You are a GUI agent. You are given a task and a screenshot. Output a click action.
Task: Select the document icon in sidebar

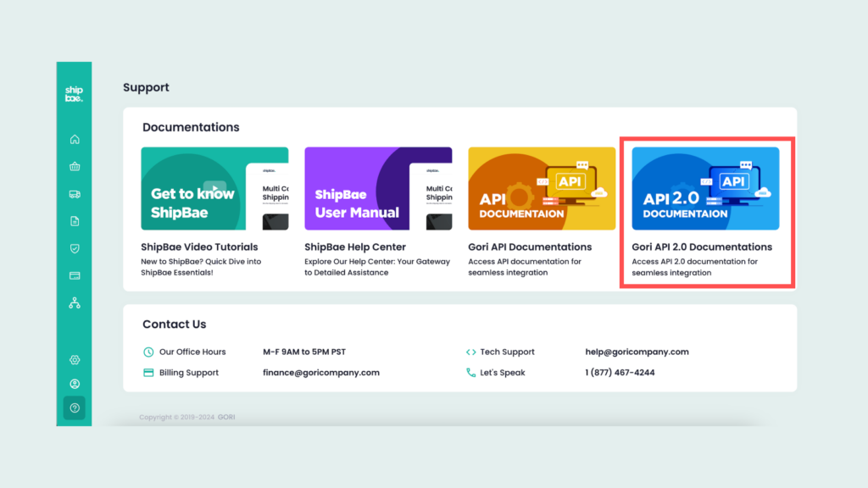coord(75,221)
